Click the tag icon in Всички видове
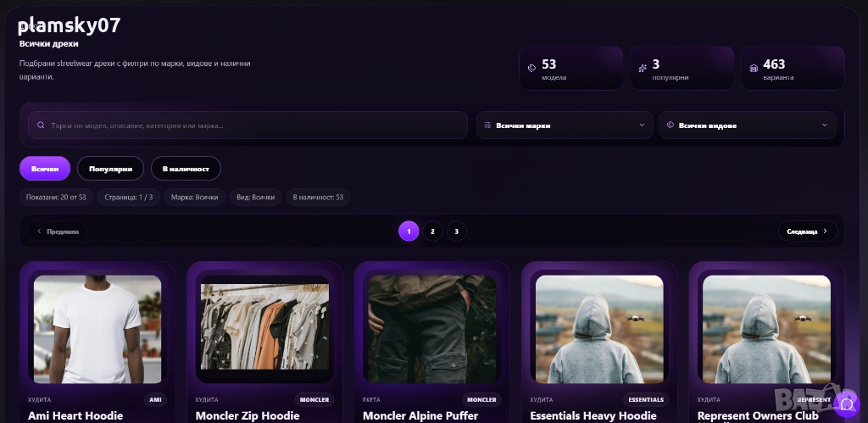 (x=670, y=125)
